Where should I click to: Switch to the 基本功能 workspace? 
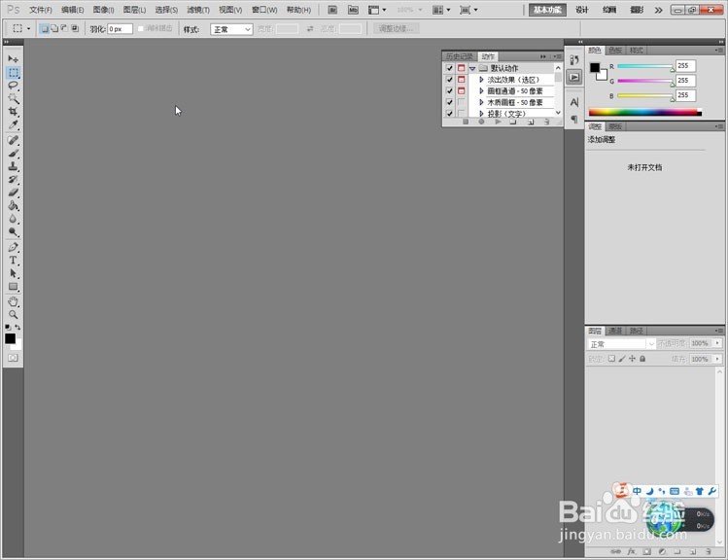click(547, 10)
